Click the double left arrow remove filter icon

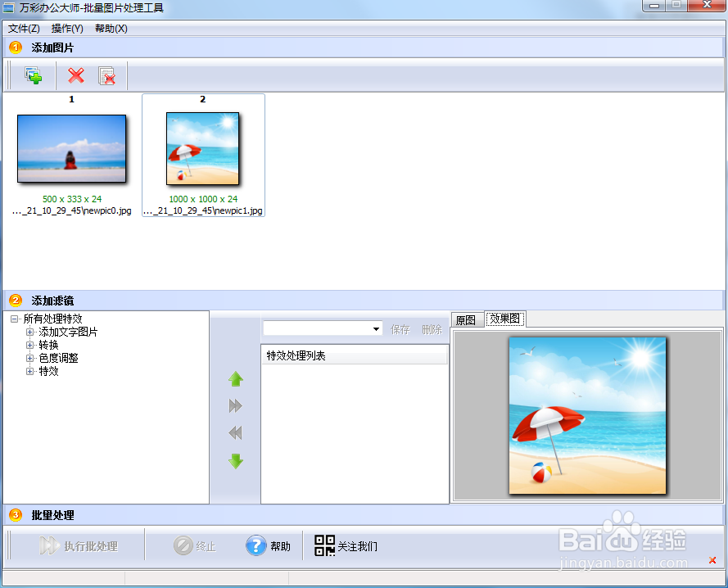tap(236, 433)
